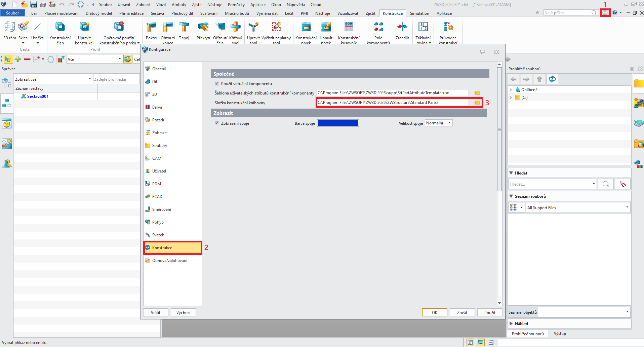644x347 pixels.
Task: Click the Složka konstrukční knihovny path field
Action: point(392,103)
